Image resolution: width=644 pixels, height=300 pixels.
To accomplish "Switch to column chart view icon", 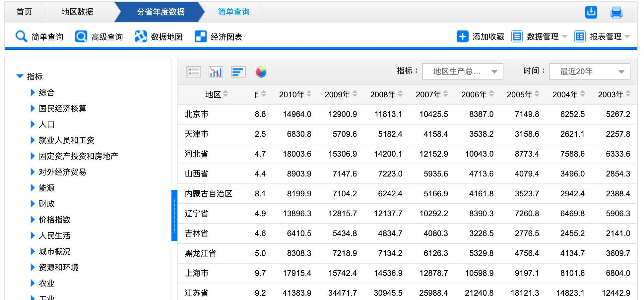I will coord(216,72).
